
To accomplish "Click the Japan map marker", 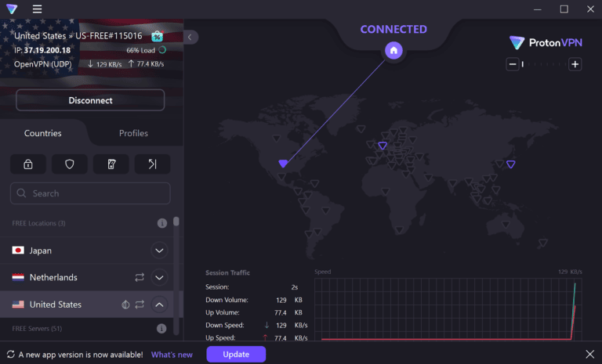I will [x=510, y=164].
